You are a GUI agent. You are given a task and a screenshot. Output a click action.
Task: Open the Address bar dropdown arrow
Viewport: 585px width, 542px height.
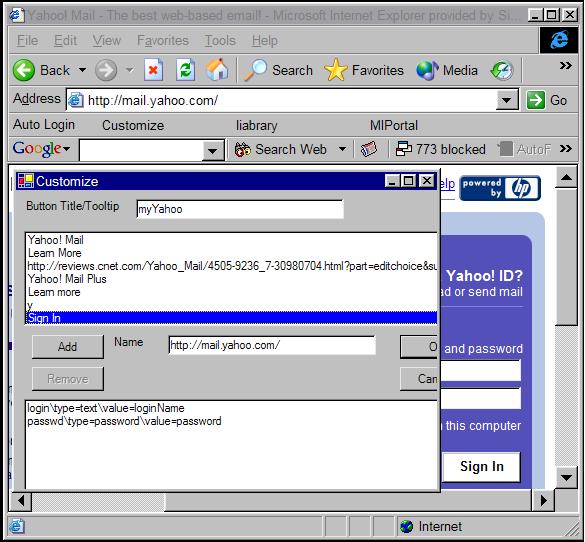point(507,100)
